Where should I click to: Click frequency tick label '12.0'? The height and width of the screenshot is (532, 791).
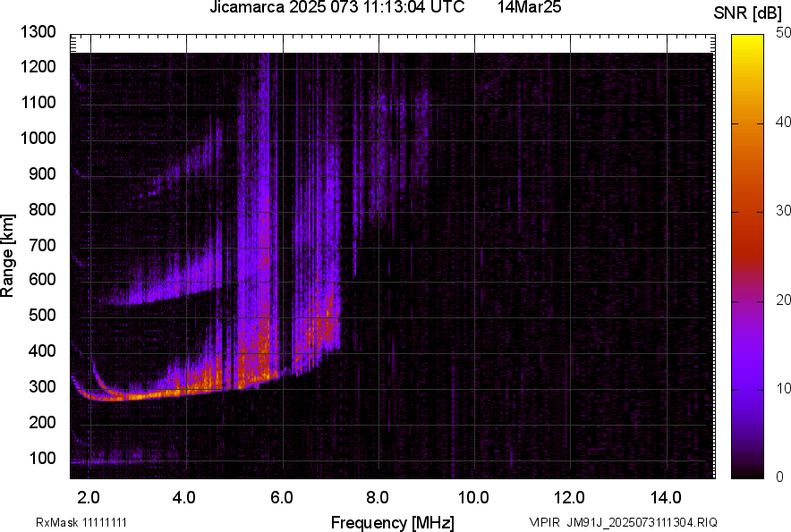570,498
